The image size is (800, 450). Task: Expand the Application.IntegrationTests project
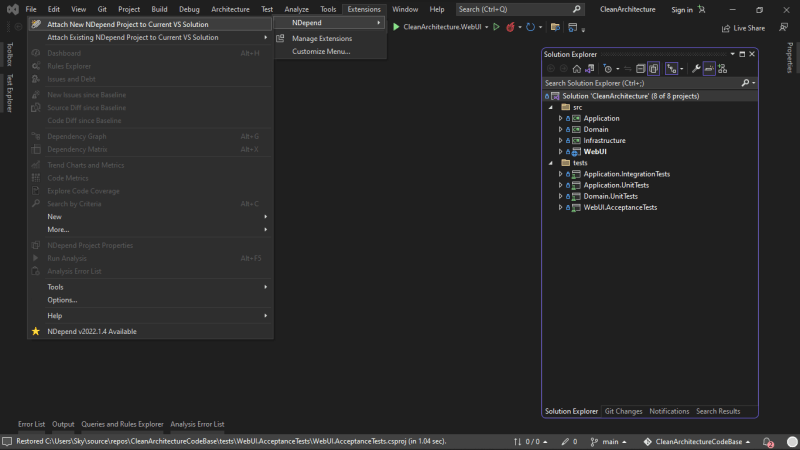560,174
